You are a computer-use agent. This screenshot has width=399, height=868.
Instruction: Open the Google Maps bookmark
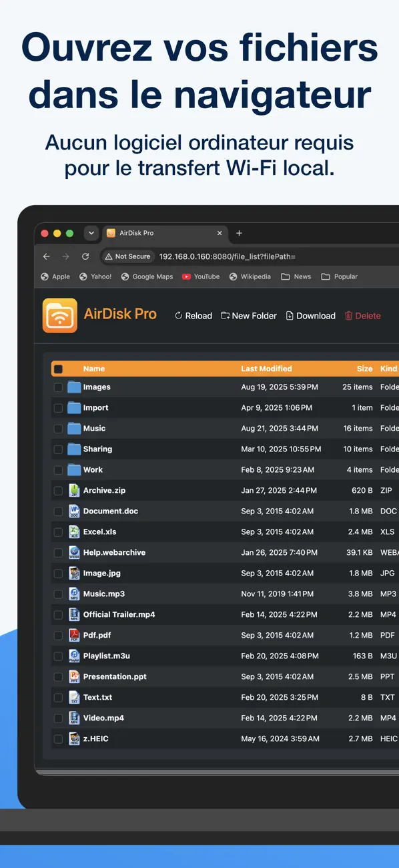147,276
